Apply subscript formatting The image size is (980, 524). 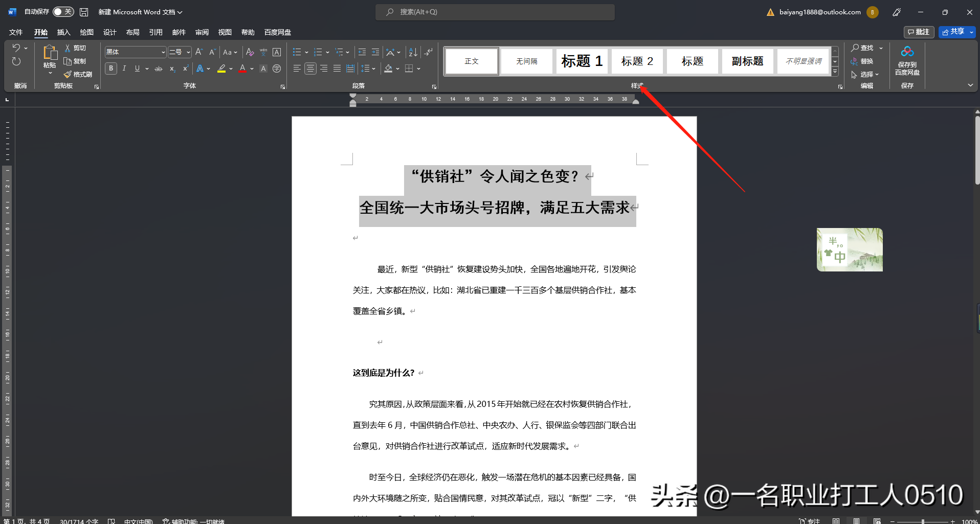(172, 69)
